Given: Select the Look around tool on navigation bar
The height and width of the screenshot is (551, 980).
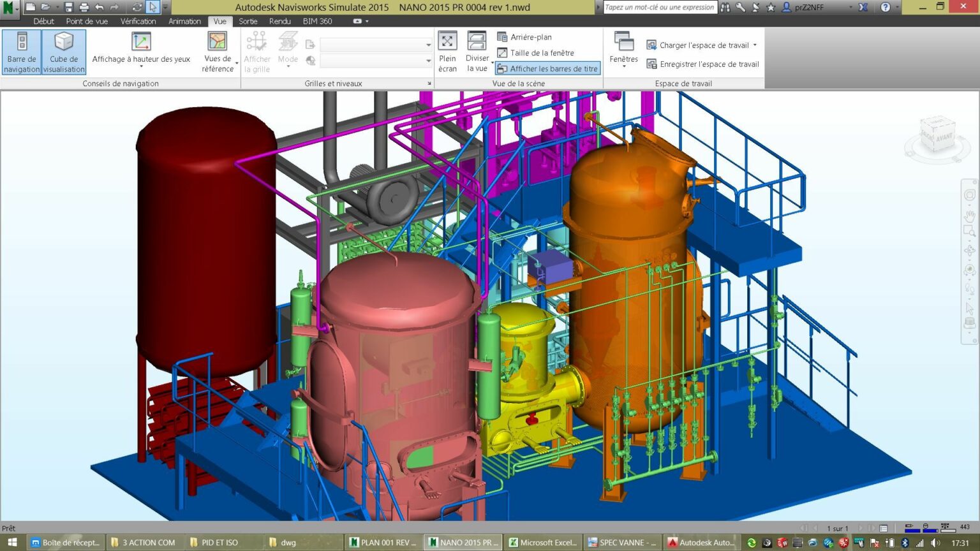Looking at the screenshot, I should coord(970,270).
